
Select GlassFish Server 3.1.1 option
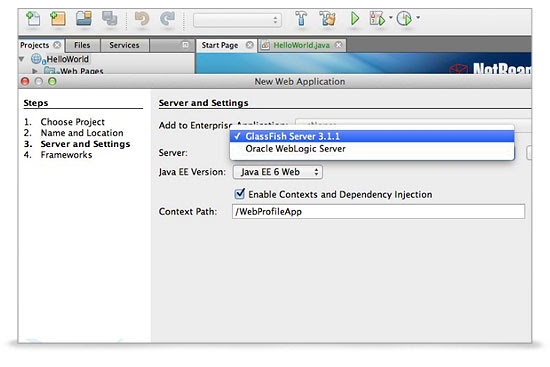click(x=372, y=136)
